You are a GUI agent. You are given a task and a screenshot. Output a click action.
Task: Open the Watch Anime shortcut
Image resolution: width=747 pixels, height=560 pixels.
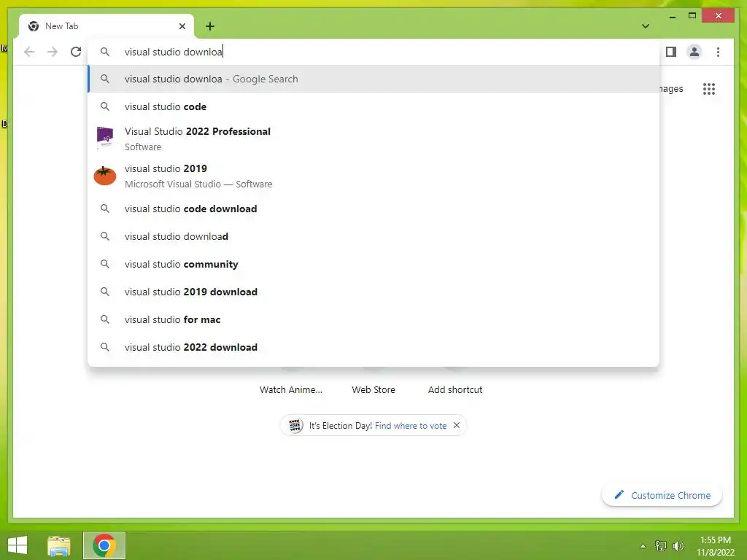click(290, 389)
